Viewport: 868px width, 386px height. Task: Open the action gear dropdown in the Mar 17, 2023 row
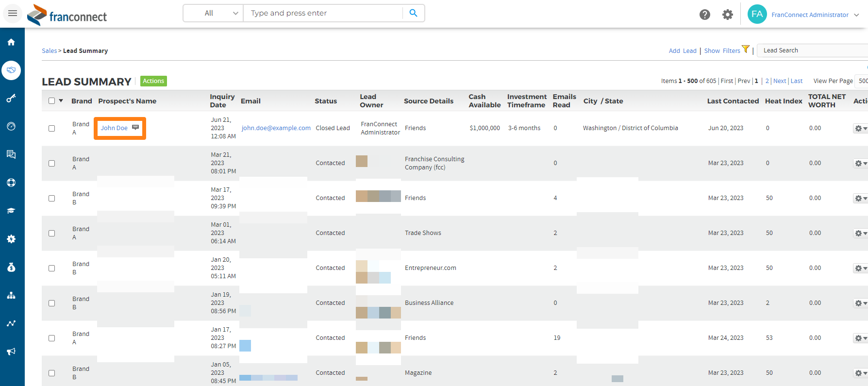(x=860, y=198)
